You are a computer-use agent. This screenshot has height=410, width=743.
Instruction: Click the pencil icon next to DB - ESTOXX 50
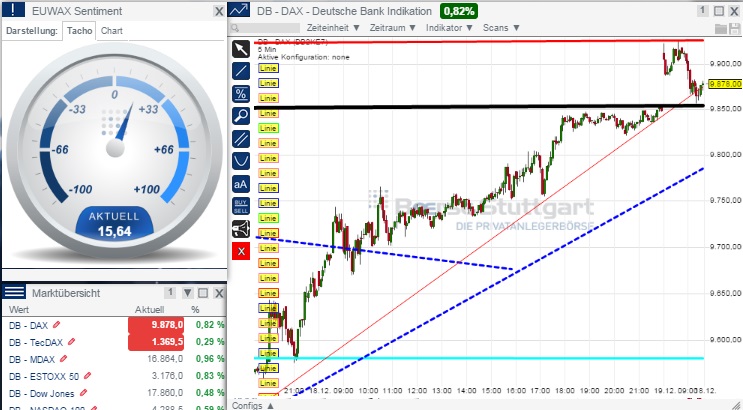87,376
